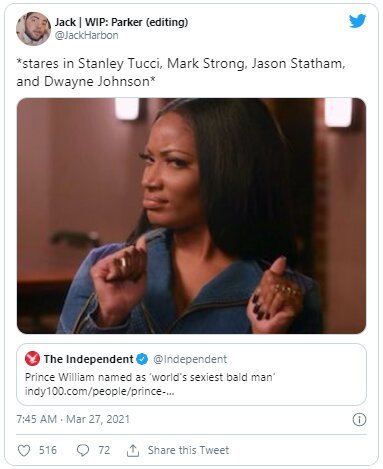Click the 516 likes count
Image resolution: width=383 pixels, height=469 pixels.
(x=48, y=450)
